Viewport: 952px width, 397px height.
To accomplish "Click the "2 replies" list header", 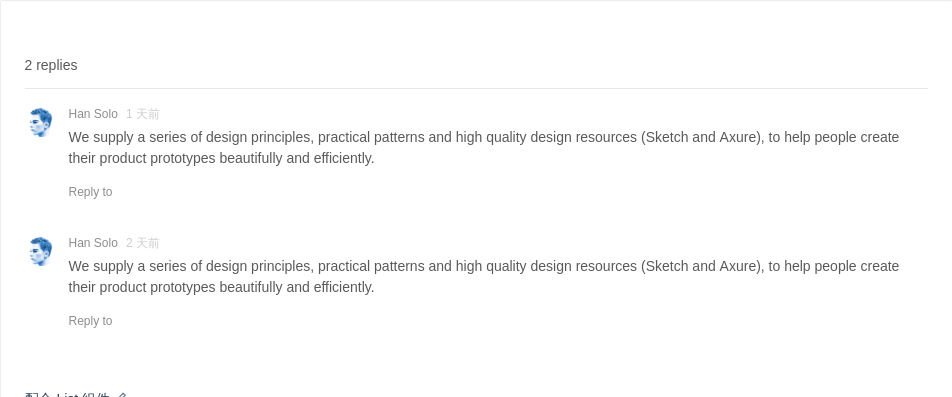I will pos(51,65).
